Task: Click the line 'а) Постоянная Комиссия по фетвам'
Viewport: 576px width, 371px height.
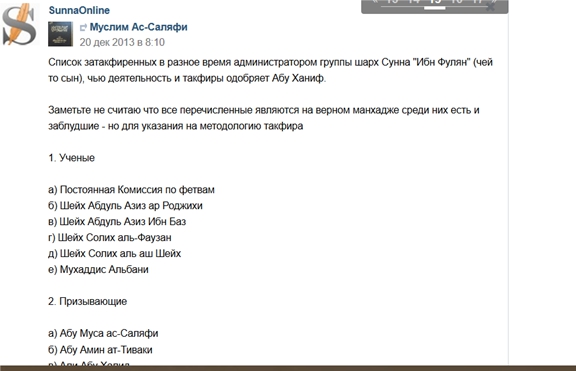Action: tap(131, 190)
